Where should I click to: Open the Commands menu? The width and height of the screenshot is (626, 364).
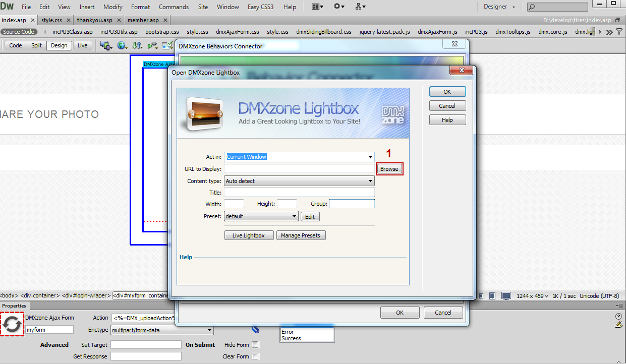point(174,7)
